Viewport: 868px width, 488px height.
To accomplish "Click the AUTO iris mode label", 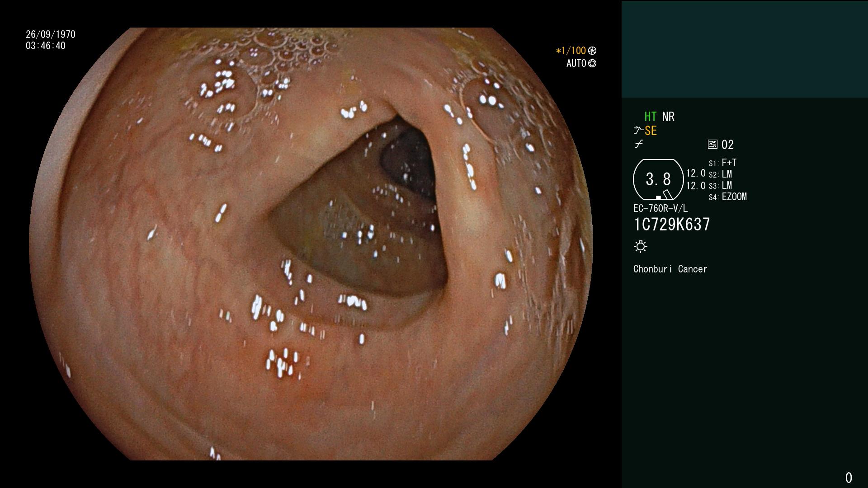I will (x=576, y=63).
